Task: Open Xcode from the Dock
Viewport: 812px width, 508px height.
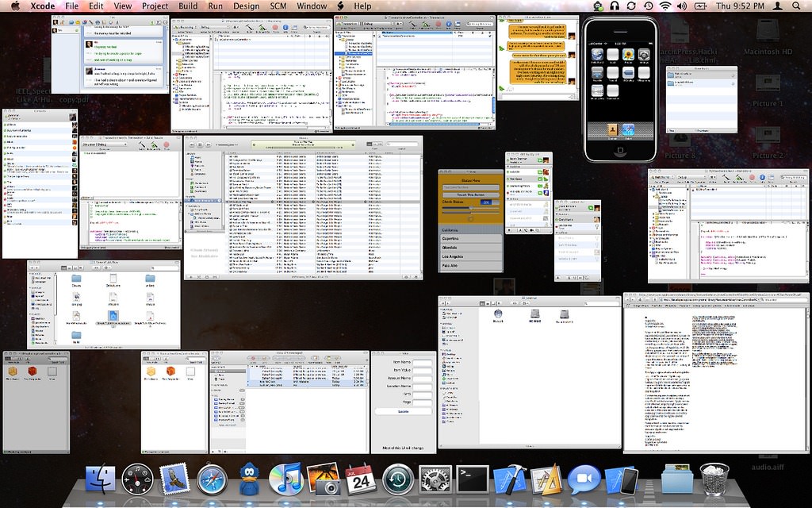Action: (507, 479)
